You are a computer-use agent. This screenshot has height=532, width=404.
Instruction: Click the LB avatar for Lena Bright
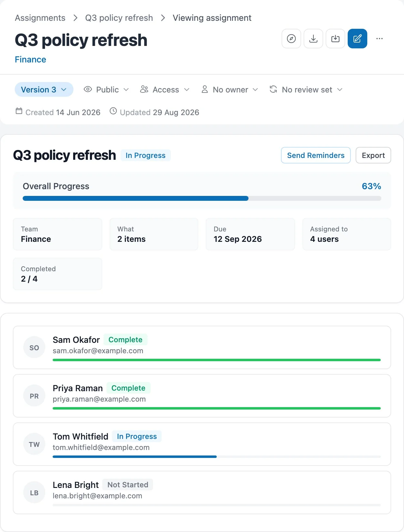point(34,493)
